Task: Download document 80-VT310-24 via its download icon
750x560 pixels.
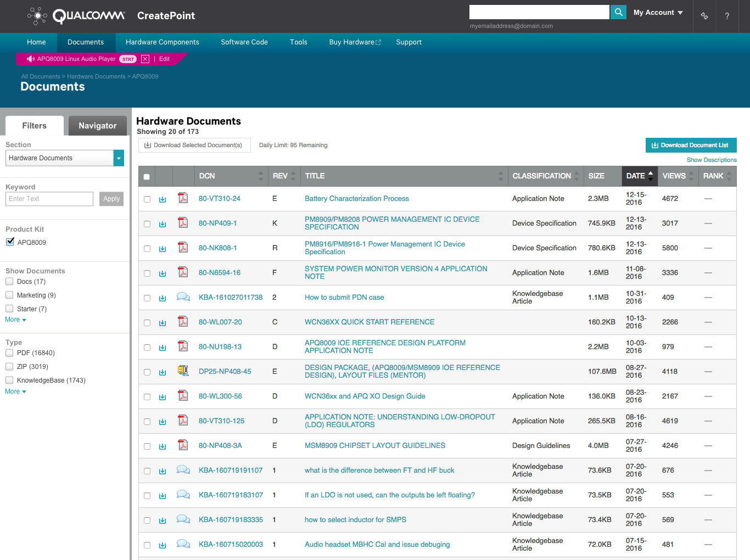Action: click(x=163, y=199)
